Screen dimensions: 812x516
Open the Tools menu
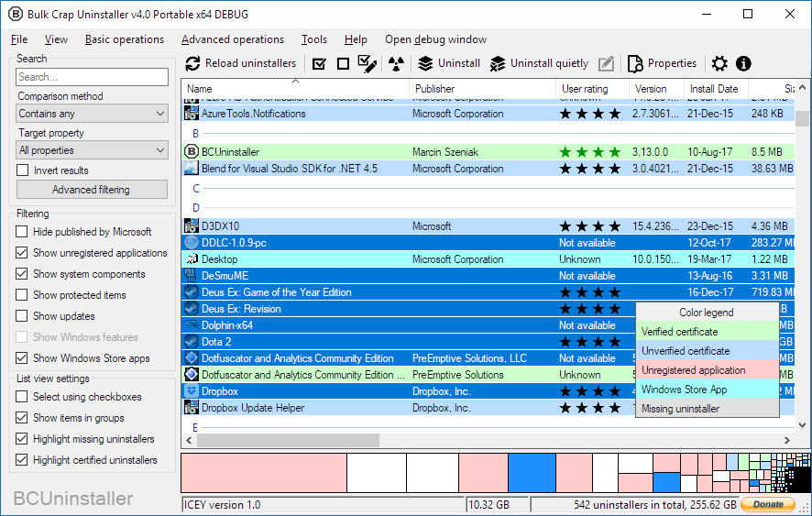point(314,39)
